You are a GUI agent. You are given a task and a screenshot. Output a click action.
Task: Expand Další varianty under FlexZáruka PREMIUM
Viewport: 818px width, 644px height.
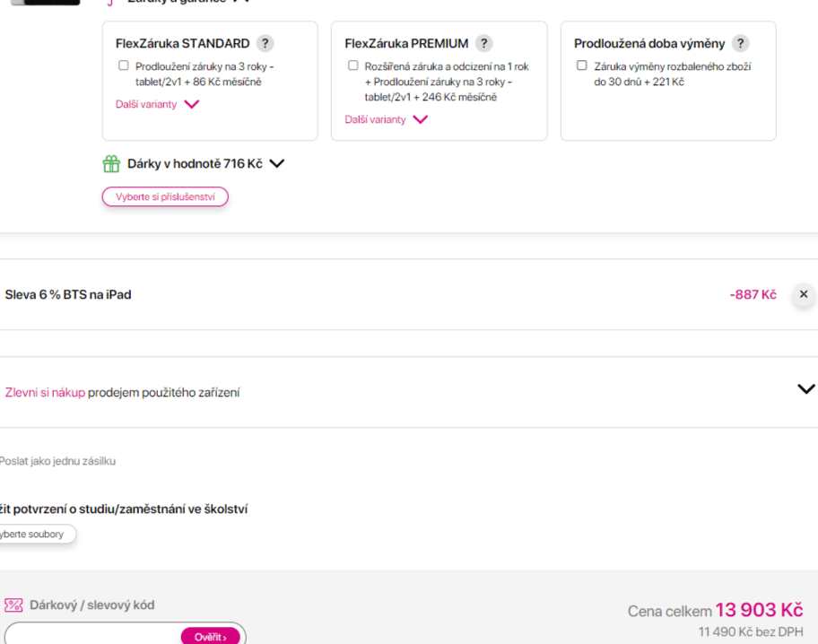point(386,119)
